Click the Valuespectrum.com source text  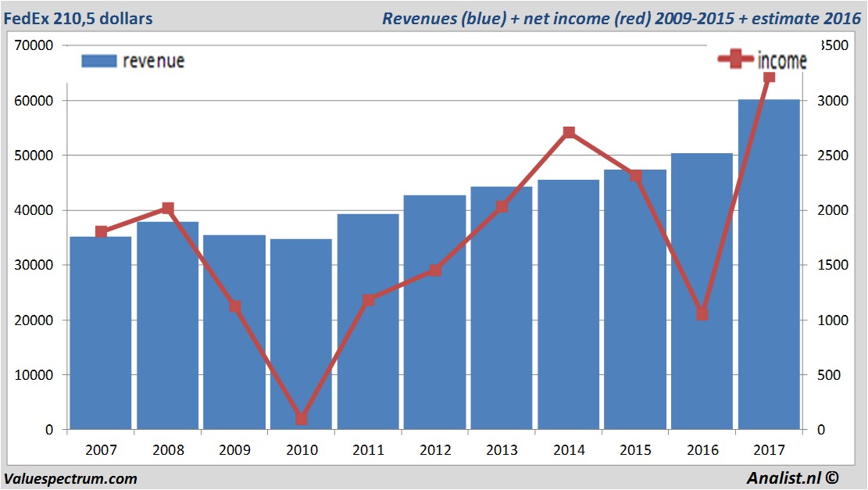70,478
